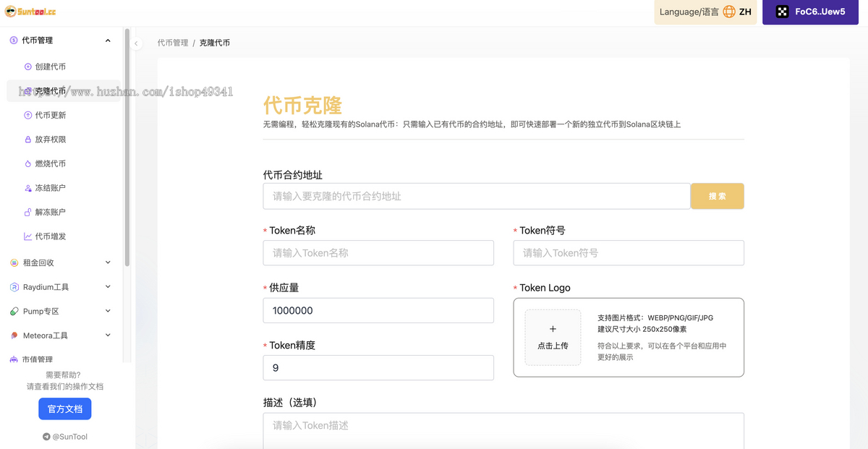
Task: Click the 创建代币 plus-circle icon
Action: click(28, 67)
